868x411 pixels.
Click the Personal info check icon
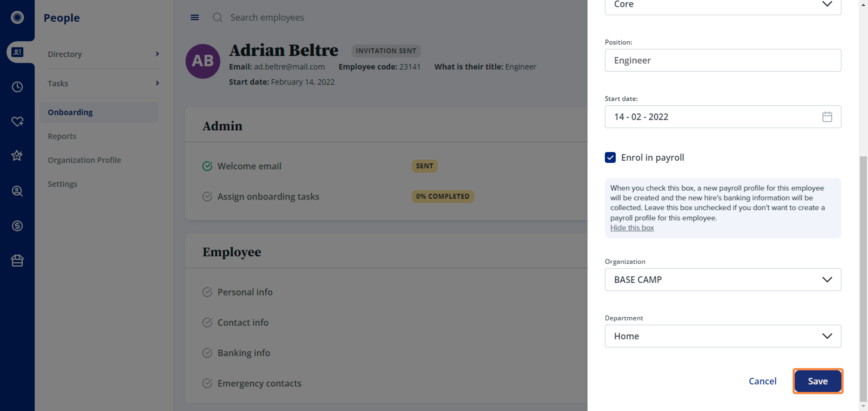tap(207, 292)
